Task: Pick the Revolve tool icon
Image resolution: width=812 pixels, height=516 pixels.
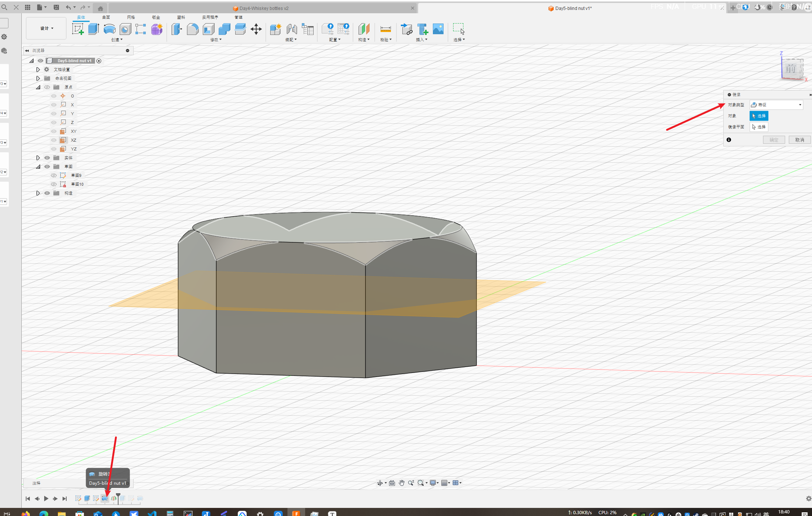Action: (x=109, y=29)
